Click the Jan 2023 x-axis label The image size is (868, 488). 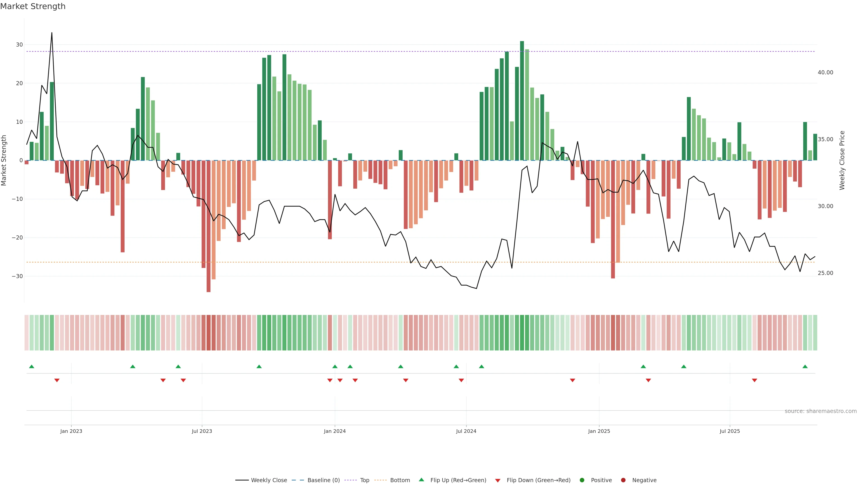tap(71, 431)
